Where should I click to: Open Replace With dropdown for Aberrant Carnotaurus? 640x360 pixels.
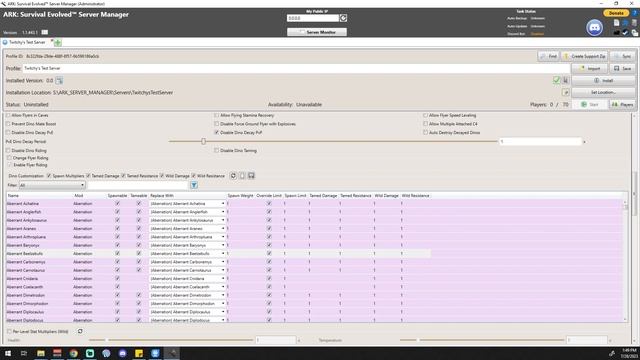(x=223, y=270)
